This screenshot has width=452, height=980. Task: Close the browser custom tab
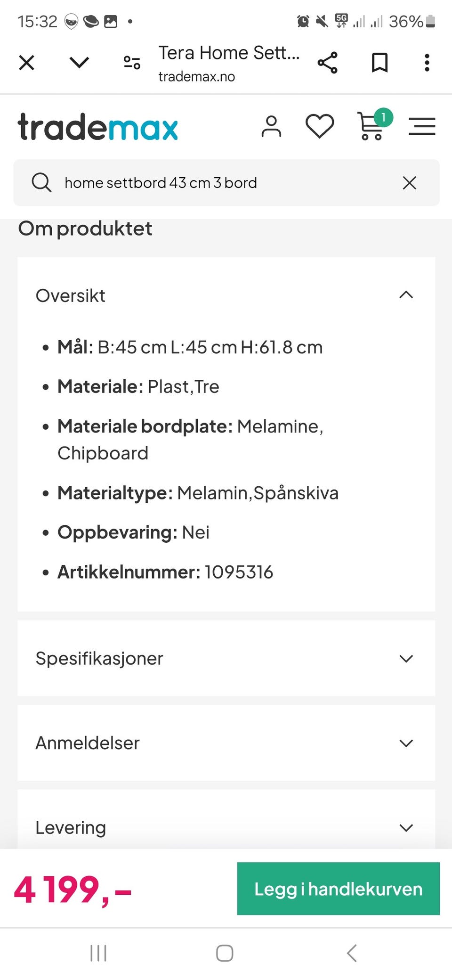[27, 63]
